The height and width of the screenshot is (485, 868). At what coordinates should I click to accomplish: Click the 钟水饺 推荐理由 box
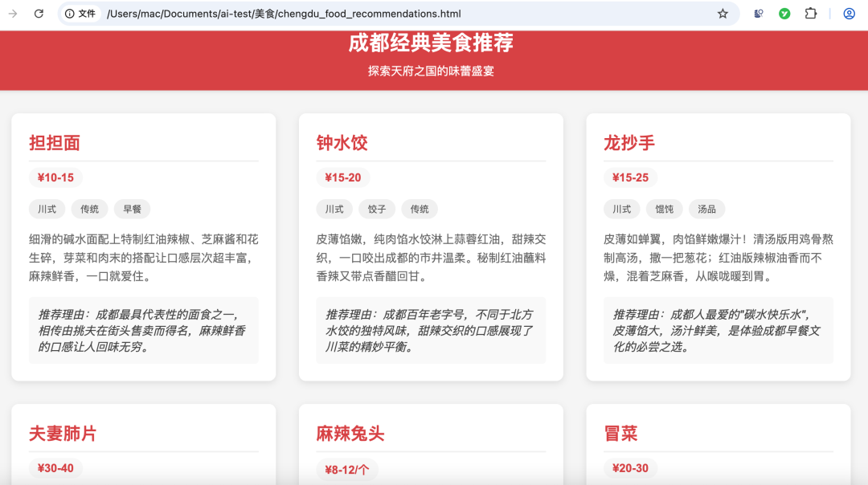(431, 330)
